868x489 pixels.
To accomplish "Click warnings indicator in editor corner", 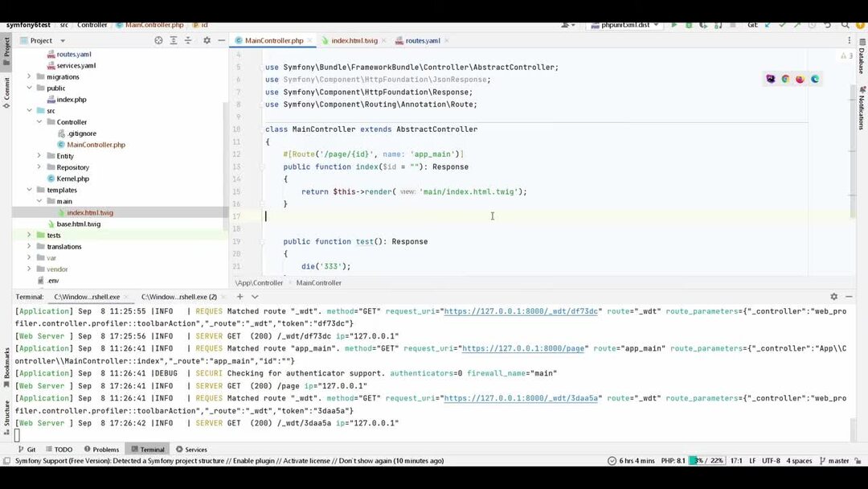I will pos(846,55).
